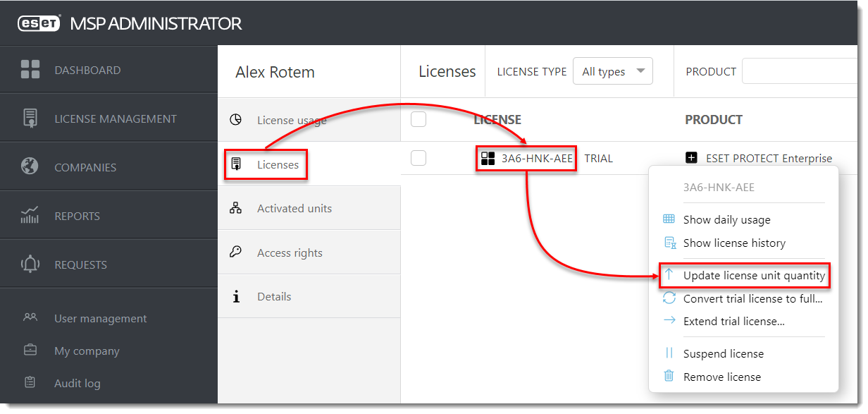This screenshot has height=414, width=868.
Task: Click User management people icon
Action: [30, 318]
